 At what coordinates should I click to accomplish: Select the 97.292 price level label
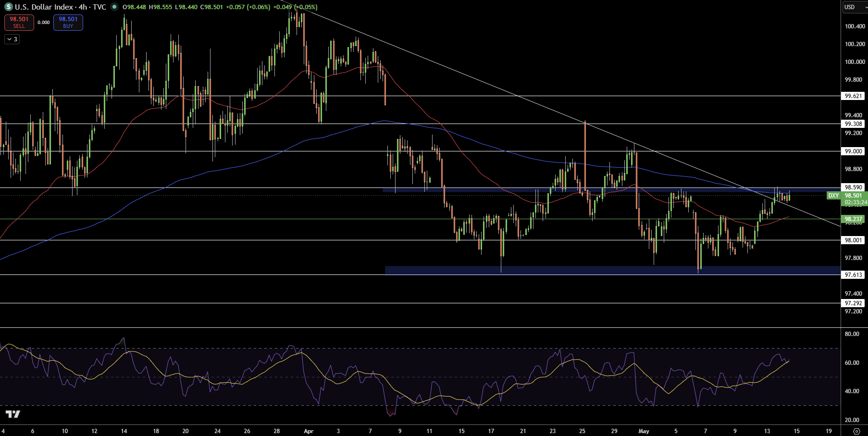pos(854,303)
